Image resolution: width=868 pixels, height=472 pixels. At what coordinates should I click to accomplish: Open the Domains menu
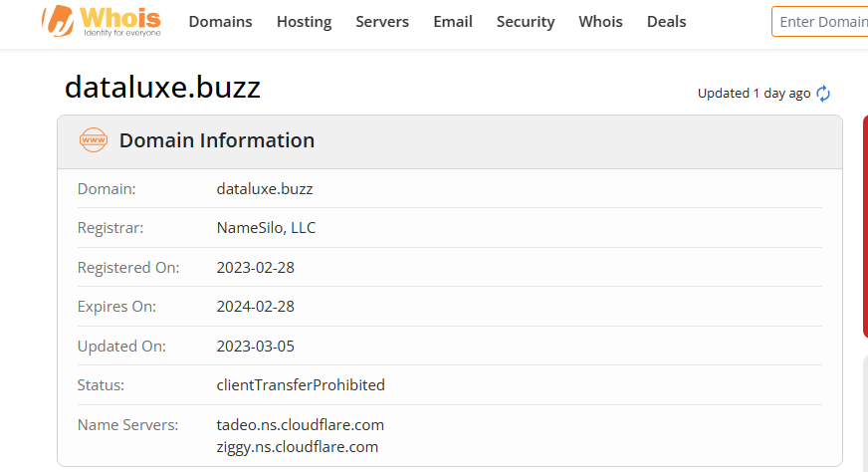coord(220,22)
